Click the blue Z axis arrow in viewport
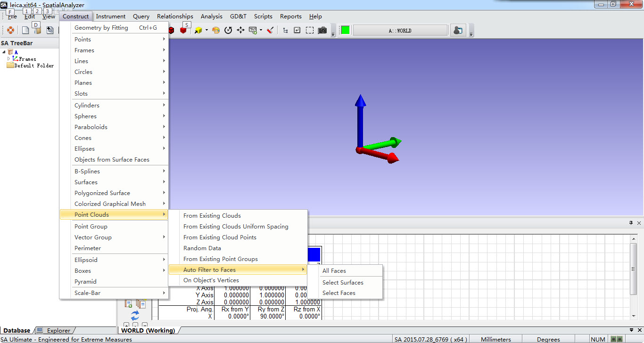Viewport: 644px width, 343px height. coord(360,120)
